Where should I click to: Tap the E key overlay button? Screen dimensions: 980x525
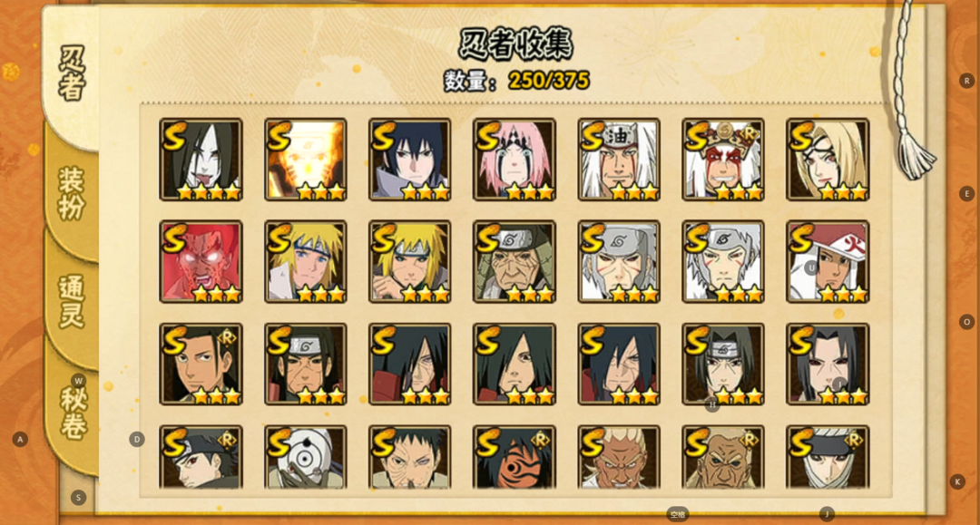[x=967, y=193]
